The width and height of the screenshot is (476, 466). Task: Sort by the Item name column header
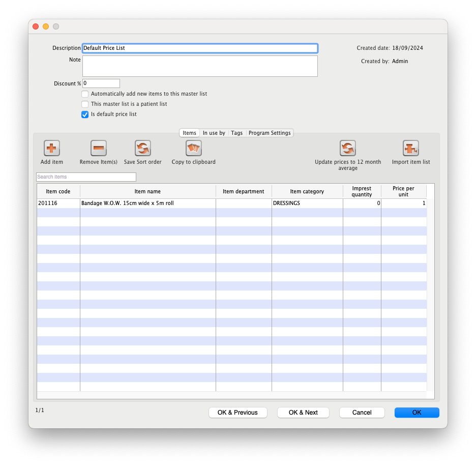click(x=147, y=191)
